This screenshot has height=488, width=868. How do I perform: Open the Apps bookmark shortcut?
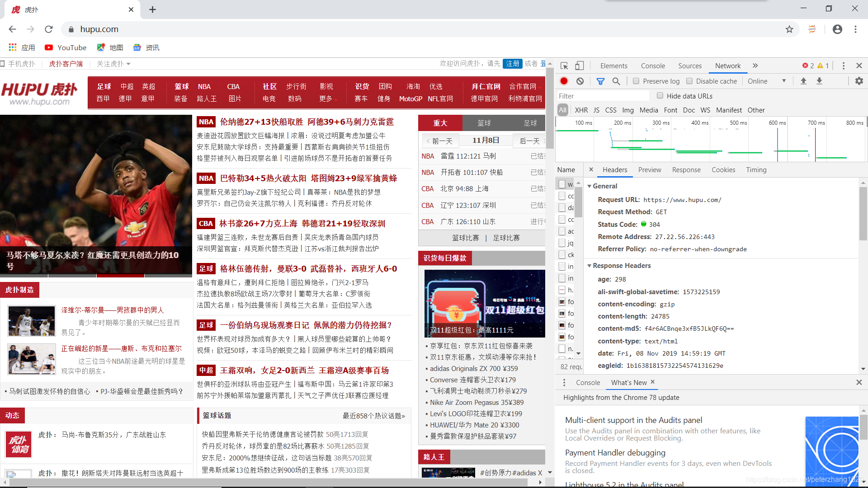[22, 47]
